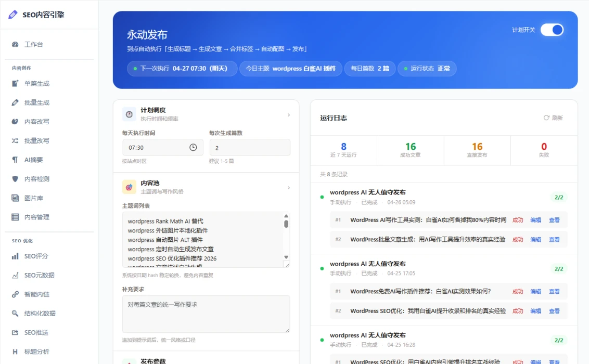Open the 结构化数据 magnifier icon
Image resolution: width=589 pixels, height=364 pixels.
[x=15, y=314]
